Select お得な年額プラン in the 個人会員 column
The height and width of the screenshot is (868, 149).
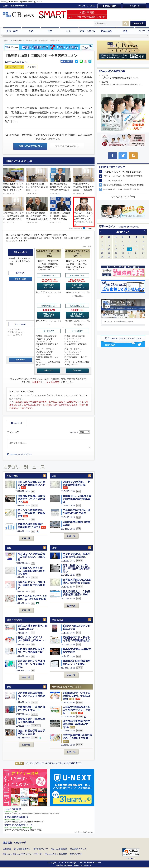(x=49, y=276)
